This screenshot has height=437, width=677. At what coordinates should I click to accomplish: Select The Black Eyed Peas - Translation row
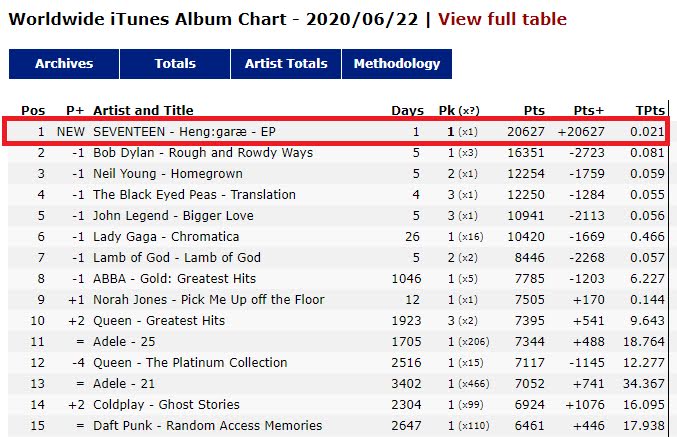(338, 194)
